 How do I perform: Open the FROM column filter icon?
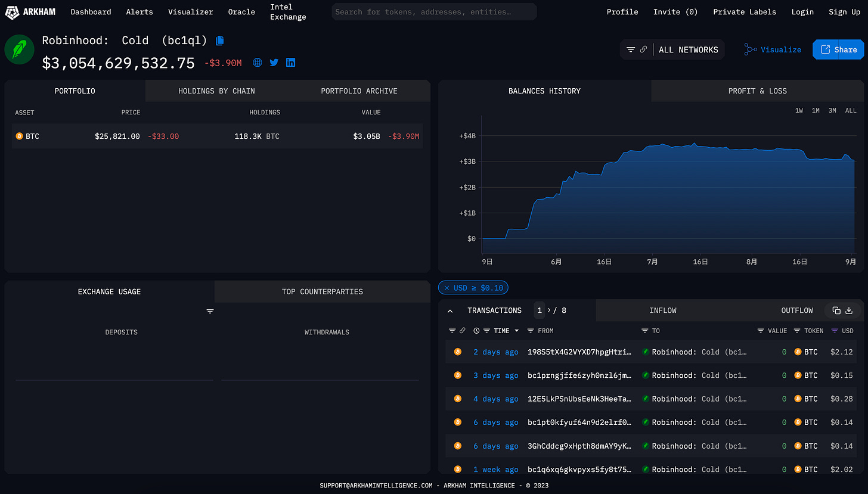point(531,331)
